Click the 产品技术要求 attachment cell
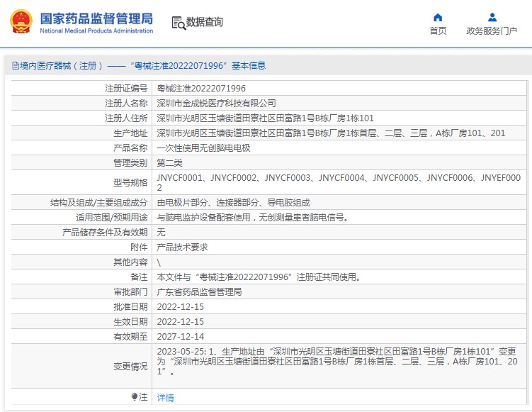532x412 pixels. 182,247
